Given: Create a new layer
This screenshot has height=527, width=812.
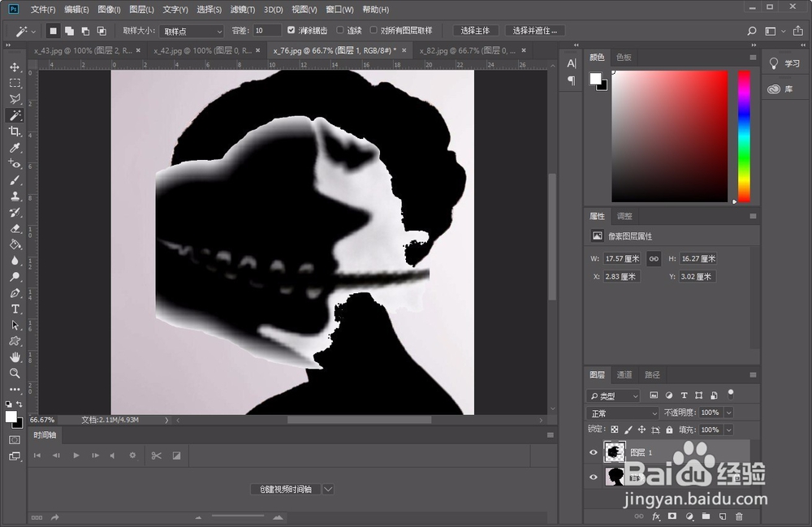Looking at the screenshot, I should pos(723,516).
